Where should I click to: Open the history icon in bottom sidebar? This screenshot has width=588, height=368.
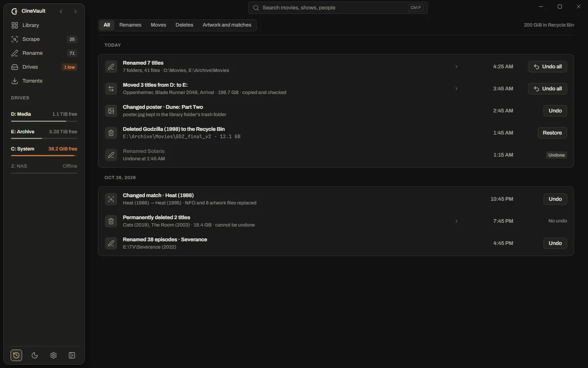tap(16, 355)
